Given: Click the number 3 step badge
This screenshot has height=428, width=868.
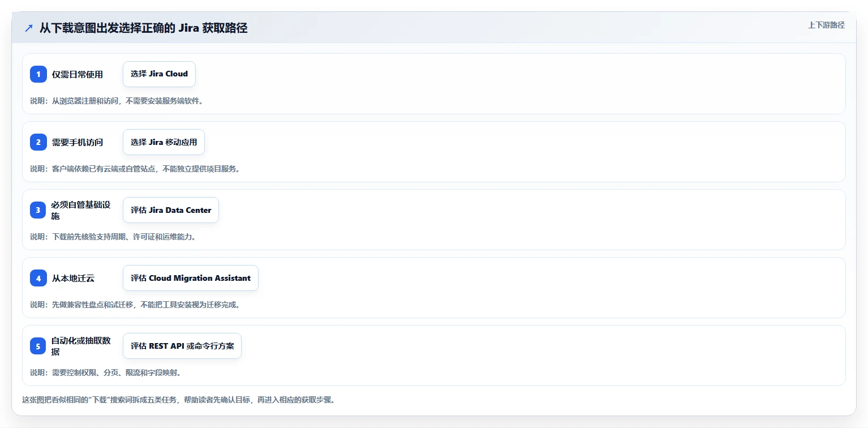Looking at the screenshot, I should 38,210.
